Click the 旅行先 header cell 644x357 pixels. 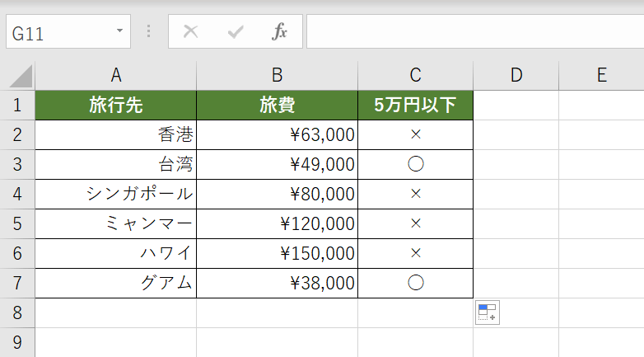[116, 105]
